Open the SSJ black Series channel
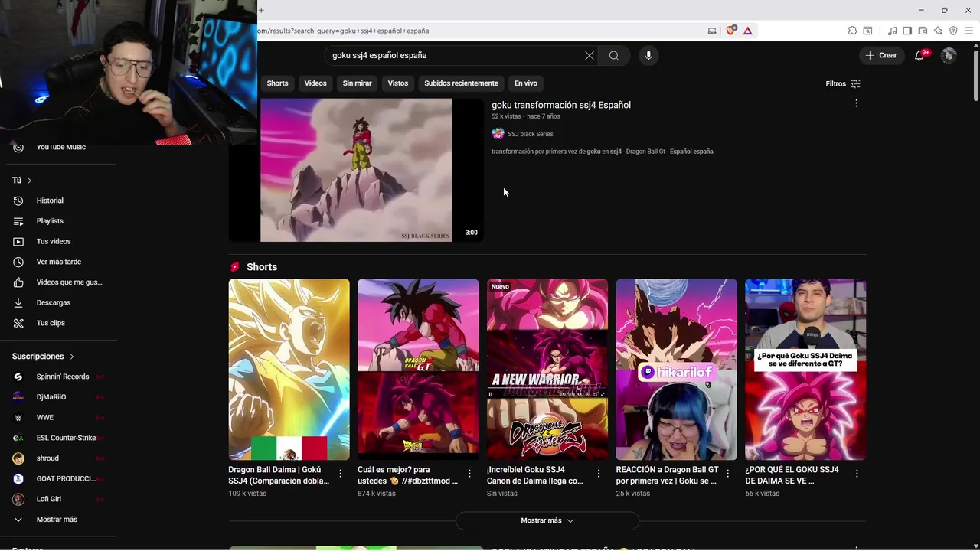Image resolution: width=980 pixels, height=551 pixels. point(530,134)
